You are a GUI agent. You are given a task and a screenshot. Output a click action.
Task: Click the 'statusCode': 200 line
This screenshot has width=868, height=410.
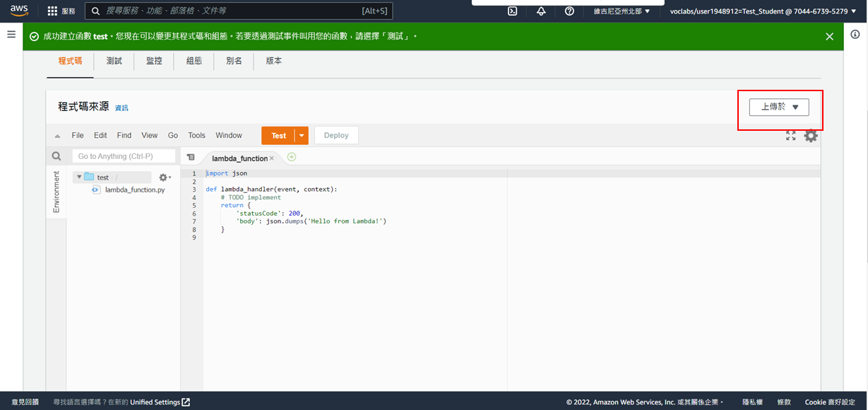(270, 213)
